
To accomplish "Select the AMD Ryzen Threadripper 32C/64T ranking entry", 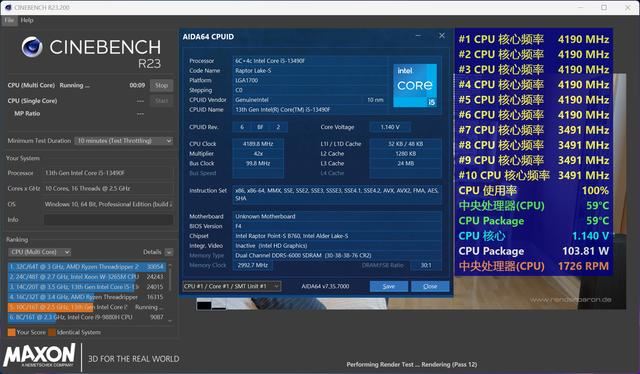I will click(x=87, y=267).
